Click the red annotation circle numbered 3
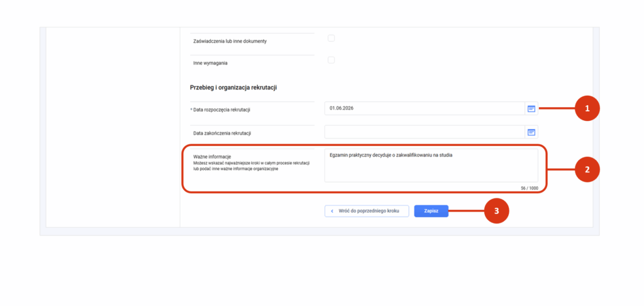This screenshot has width=644, height=306. pyautogui.click(x=496, y=211)
